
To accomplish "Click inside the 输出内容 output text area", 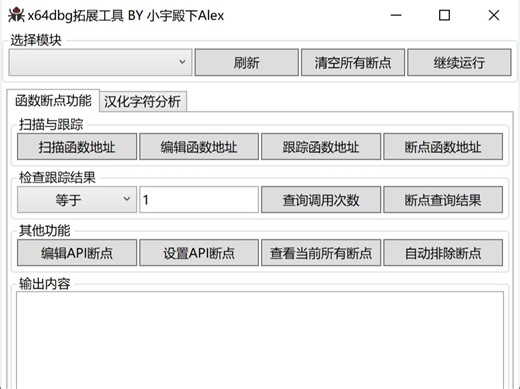I will [x=260, y=340].
